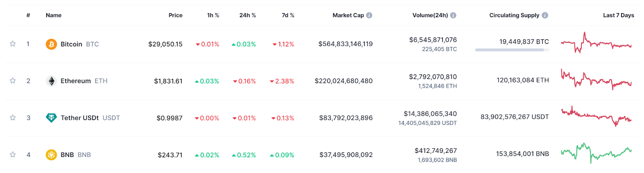Open BNB's green 7-day sparkline chart
The width and height of the screenshot is (644, 173).
(x=596, y=153)
